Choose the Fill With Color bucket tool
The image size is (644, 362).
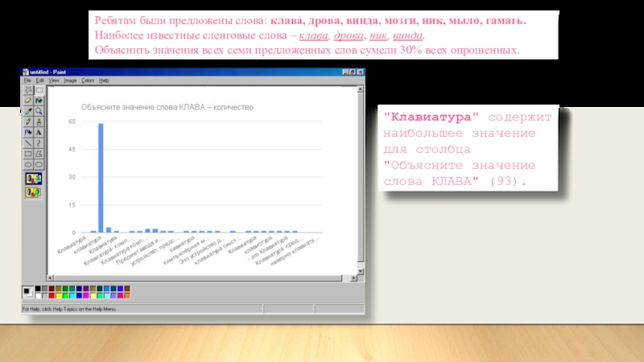tap(39, 101)
